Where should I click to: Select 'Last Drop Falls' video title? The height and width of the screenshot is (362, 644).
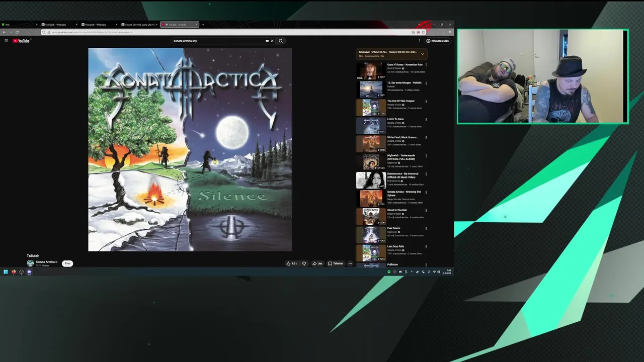395,246
